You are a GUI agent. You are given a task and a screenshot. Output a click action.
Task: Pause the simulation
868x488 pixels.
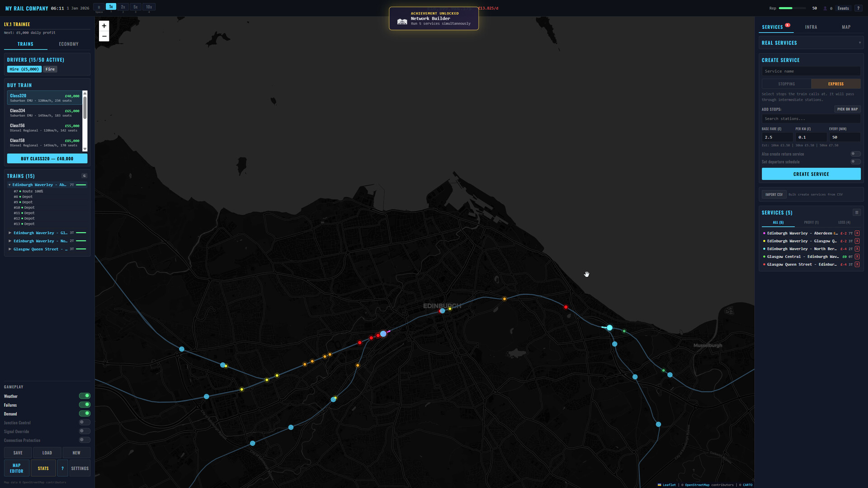click(x=99, y=7)
